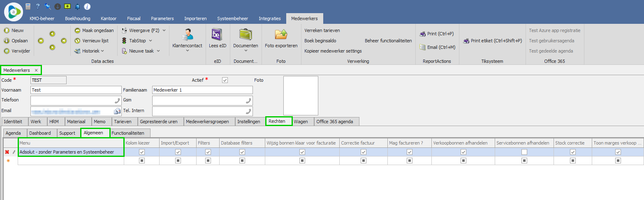This screenshot has width=644, height=200.
Task: Go to the previous record arrow
Action: pyautogui.click(x=52, y=34)
